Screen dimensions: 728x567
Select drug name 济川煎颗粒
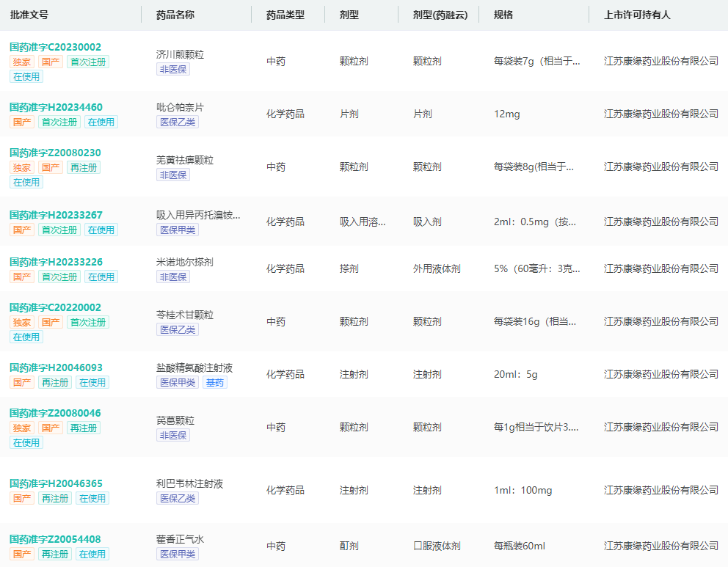tap(180, 55)
